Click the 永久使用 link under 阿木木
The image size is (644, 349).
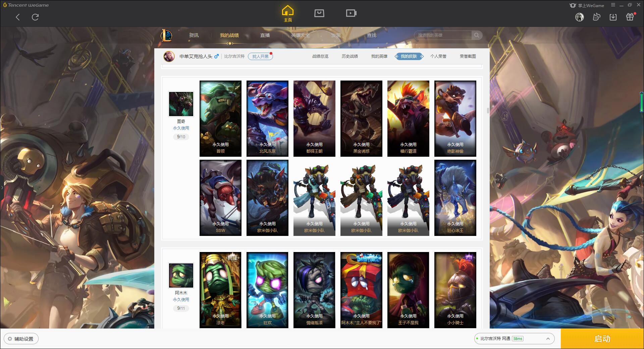181,300
